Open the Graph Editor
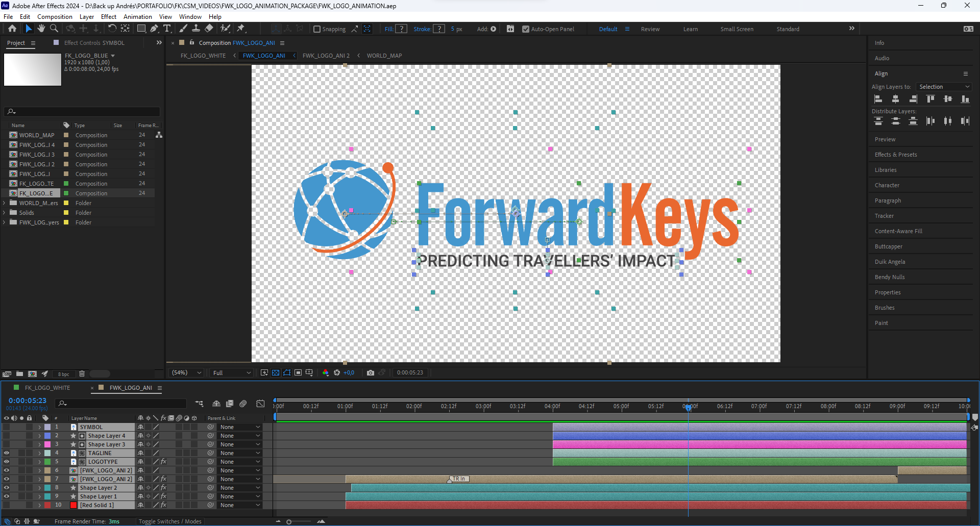This screenshot has width=980, height=526. click(x=260, y=404)
